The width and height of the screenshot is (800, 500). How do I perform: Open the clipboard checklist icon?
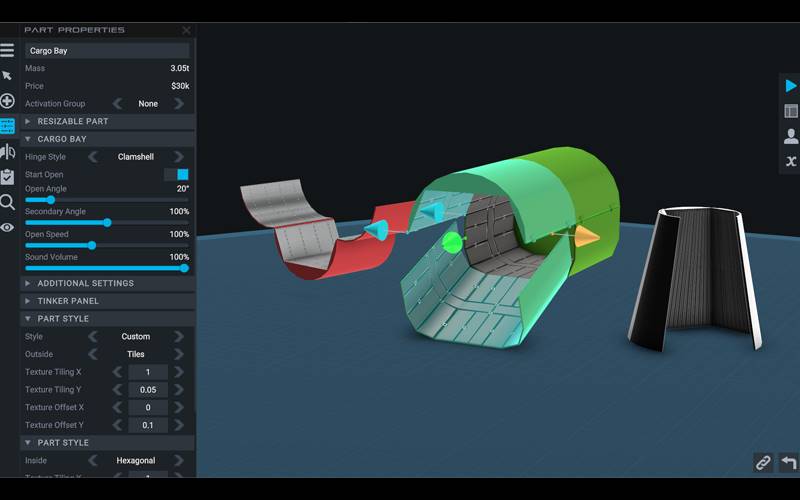(x=8, y=177)
